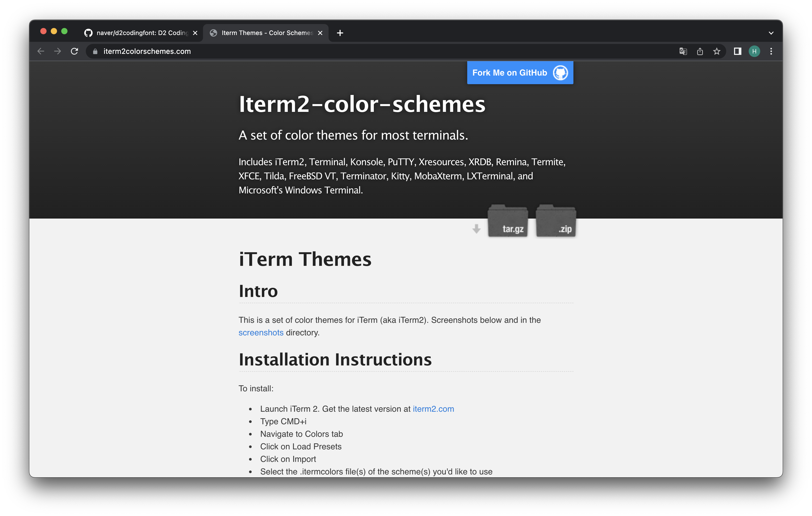812x516 pixels.
Task: Click the iTerm Themes heading
Action: (x=305, y=259)
